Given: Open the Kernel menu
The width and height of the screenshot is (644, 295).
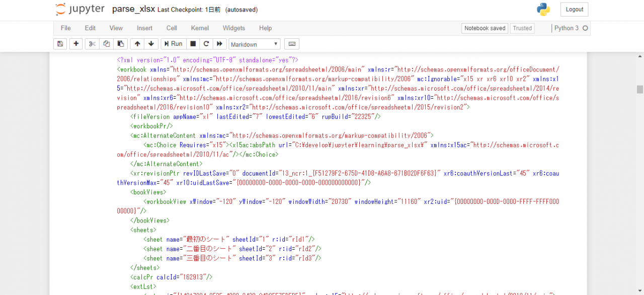Looking at the screenshot, I should (x=200, y=28).
